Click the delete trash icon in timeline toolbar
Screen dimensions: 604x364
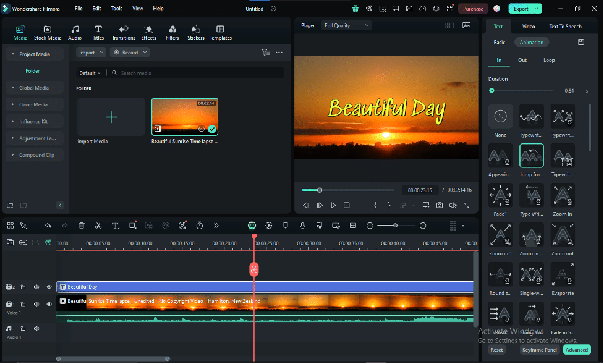(82, 226)
